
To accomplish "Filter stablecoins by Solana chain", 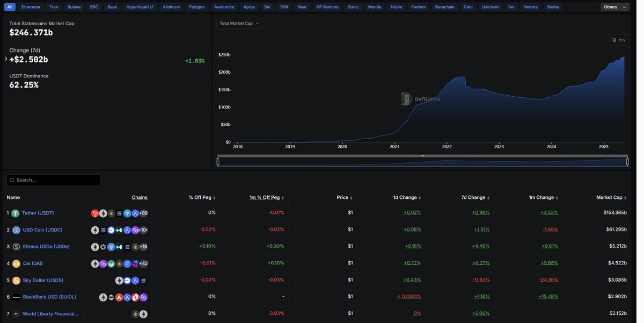I will coord(74,7).
